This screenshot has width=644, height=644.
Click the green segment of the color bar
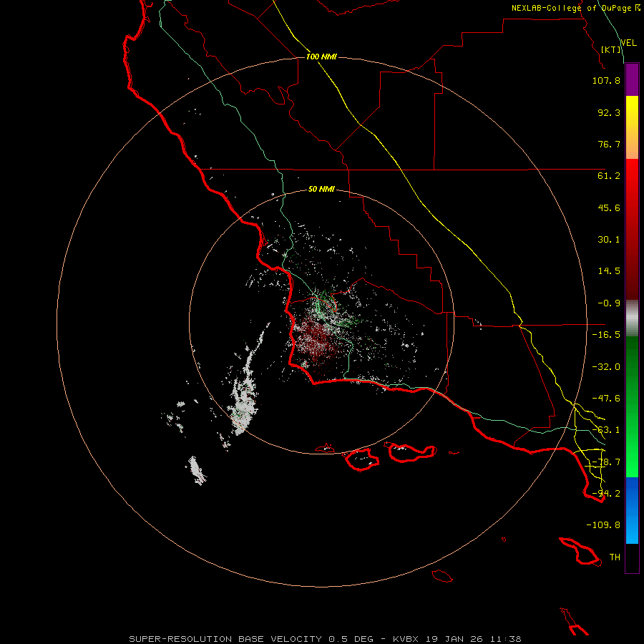(632, 406)
